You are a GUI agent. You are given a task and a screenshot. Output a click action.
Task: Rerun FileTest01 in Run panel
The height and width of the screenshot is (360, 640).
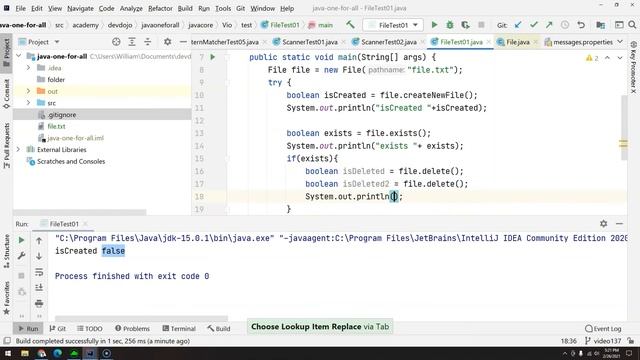click(x=21, y=240)
